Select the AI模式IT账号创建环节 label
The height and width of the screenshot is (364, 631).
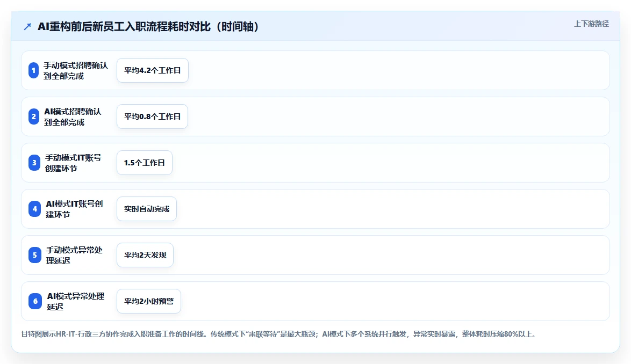75,209
